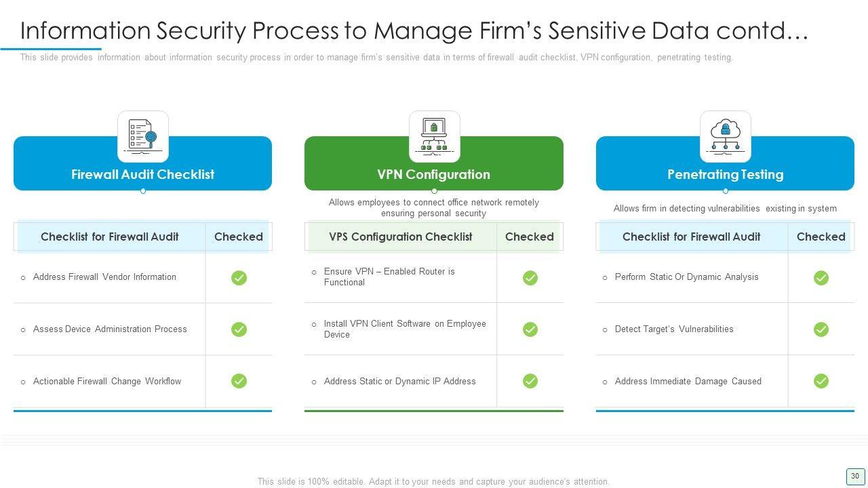Select the Penetrating Testing banner
The image size is (868, 488).
click(x=725, y=175)
